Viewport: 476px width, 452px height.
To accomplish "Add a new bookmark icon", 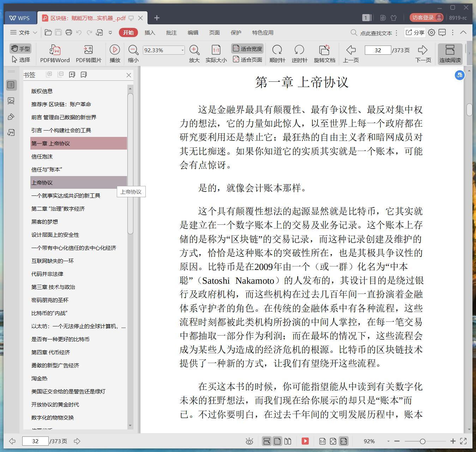I will click(x=72, y=74).
